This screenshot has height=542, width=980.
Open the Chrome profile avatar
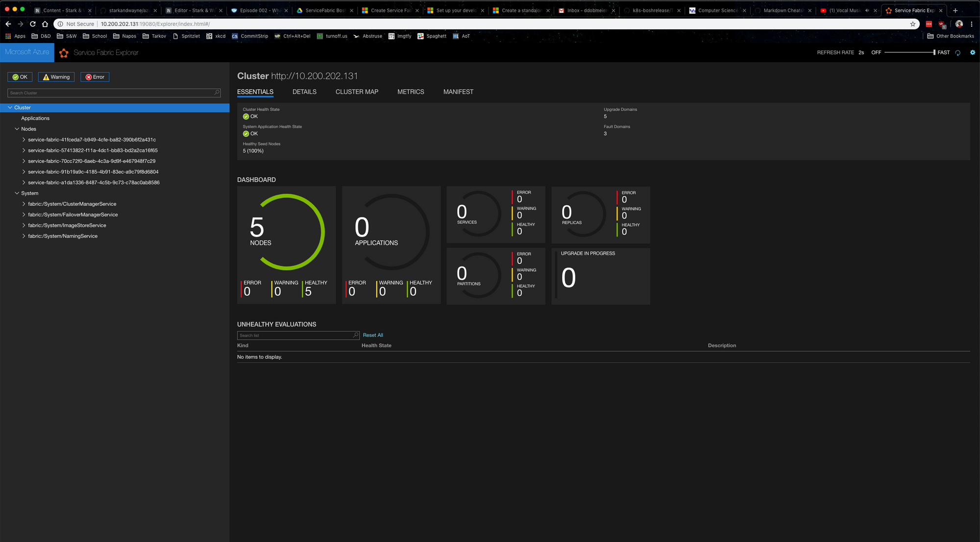pyautogui.click(x=959, y=24)
